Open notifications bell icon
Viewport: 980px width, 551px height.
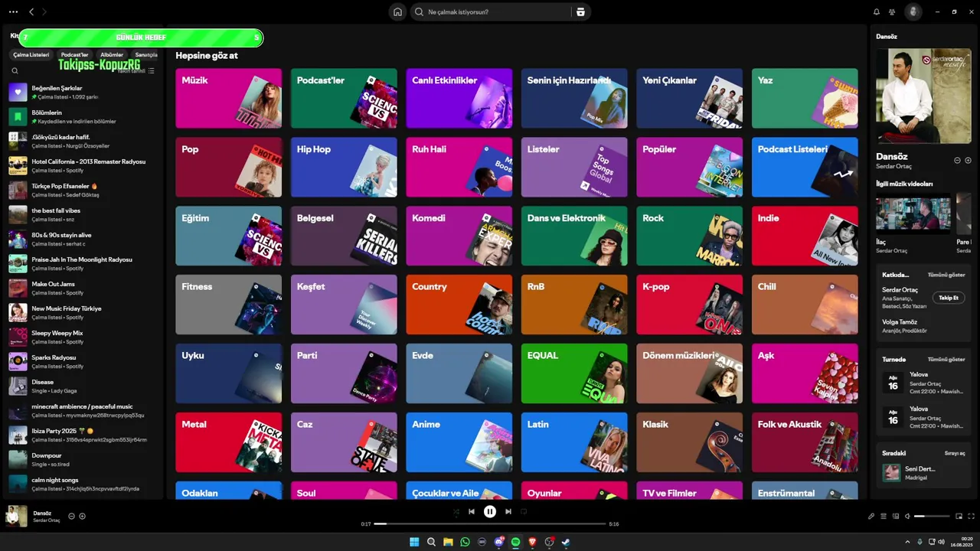pos(877,11)
